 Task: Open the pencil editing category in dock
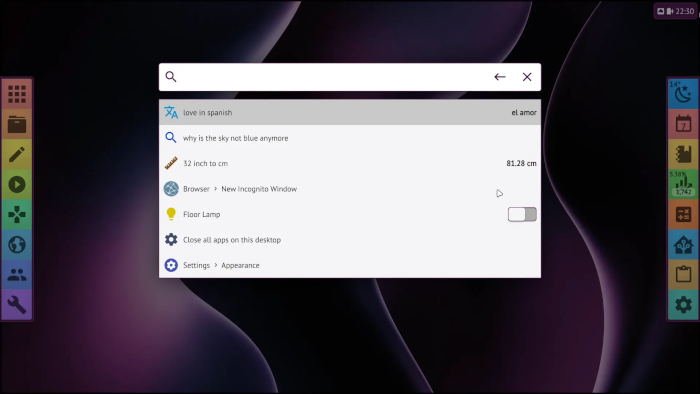point(17,155)
